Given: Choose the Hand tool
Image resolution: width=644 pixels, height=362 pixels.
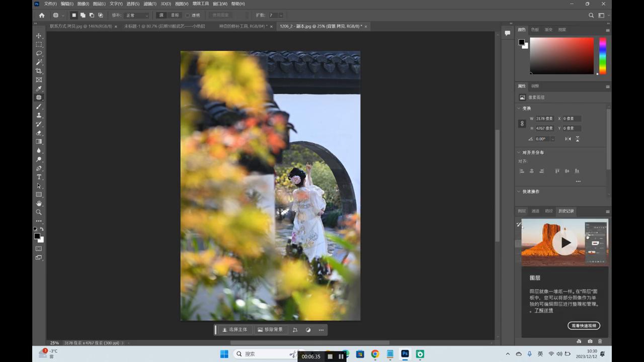Looking at the screenshot, I should pos(39,203).
